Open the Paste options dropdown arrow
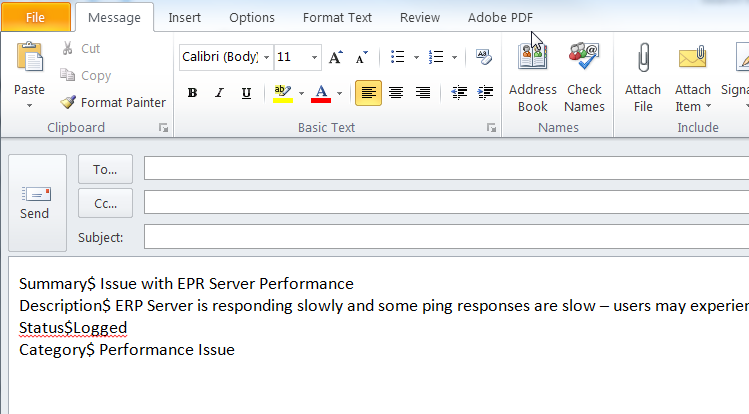Viewport: 749px width, 414px height. tap(30, 106)
